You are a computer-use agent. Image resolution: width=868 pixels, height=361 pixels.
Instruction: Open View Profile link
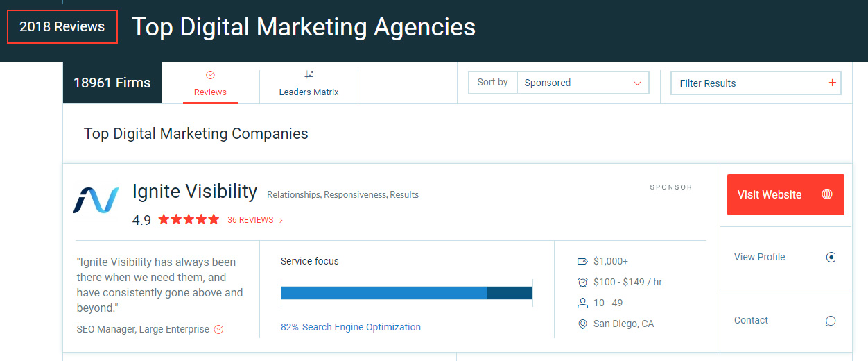(x=760, y=257)
